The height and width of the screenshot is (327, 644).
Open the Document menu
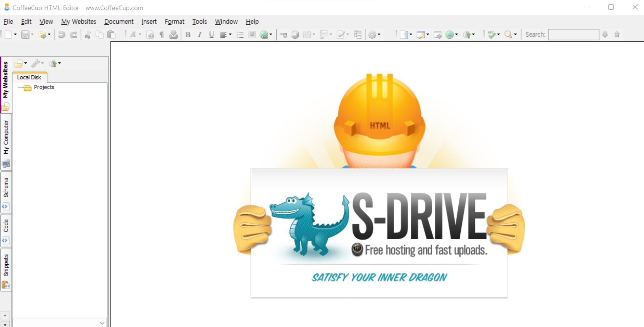coord(119,22)
